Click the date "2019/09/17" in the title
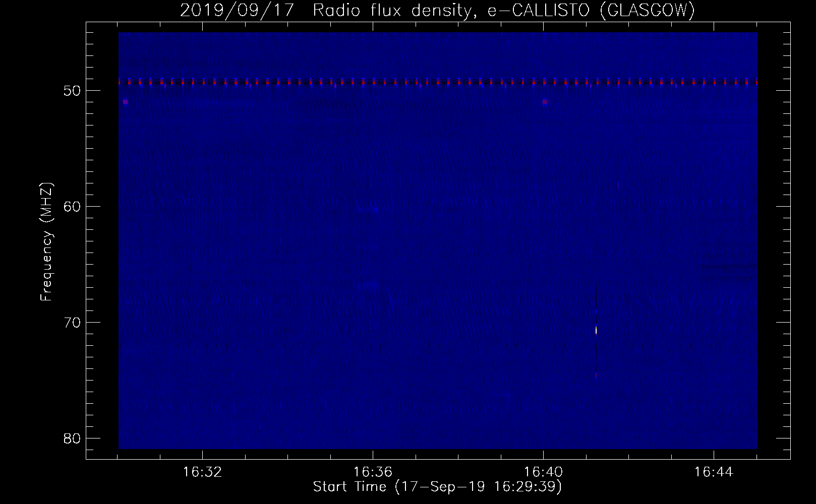 pos(237,11)
